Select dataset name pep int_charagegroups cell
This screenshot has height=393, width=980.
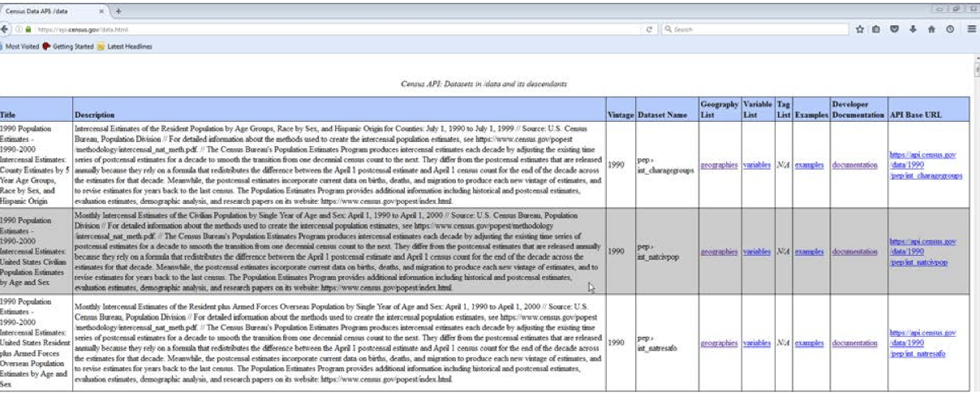(667, 165)
